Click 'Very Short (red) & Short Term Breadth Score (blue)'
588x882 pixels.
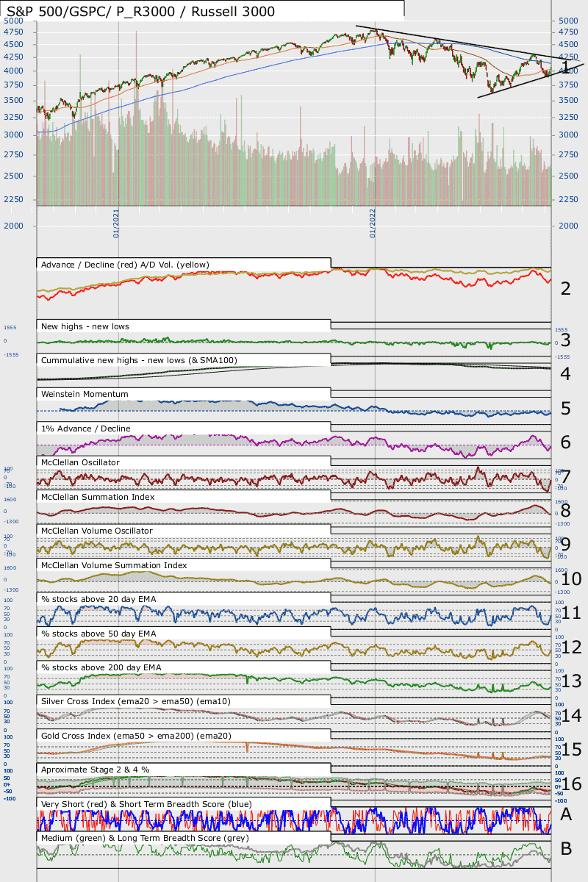(146, 804)
